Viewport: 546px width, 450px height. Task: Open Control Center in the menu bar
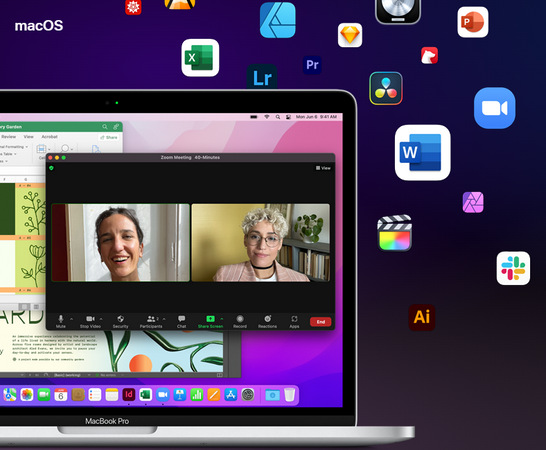point(288,117)
